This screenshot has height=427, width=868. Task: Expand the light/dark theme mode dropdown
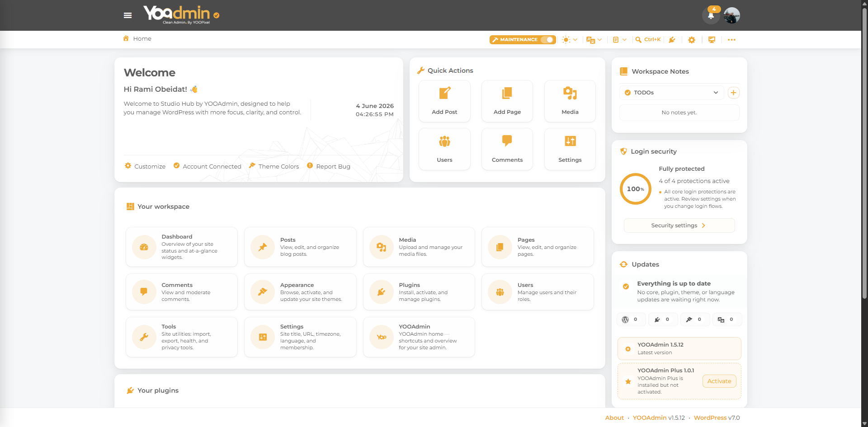click(570, 40)
